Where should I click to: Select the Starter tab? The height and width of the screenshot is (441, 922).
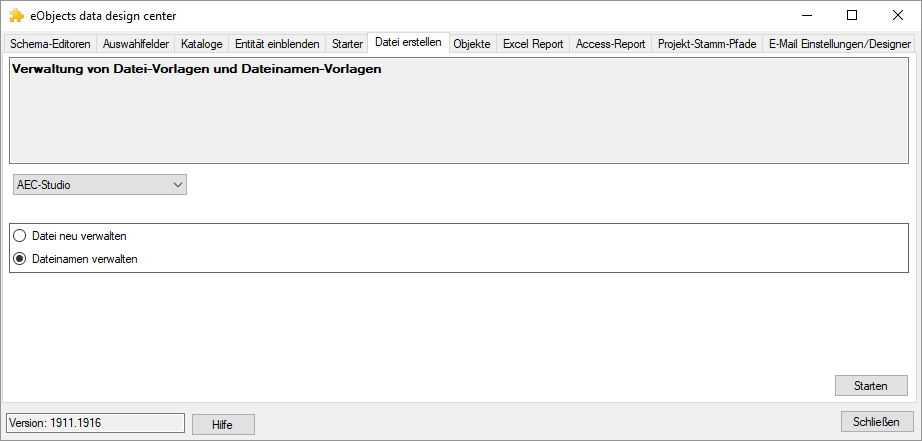[x=347, y=44]
